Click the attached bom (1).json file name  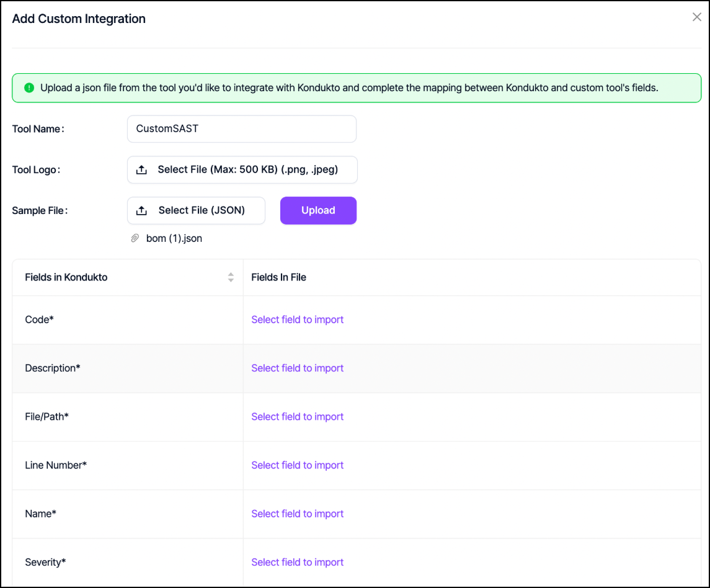(174, 238)
